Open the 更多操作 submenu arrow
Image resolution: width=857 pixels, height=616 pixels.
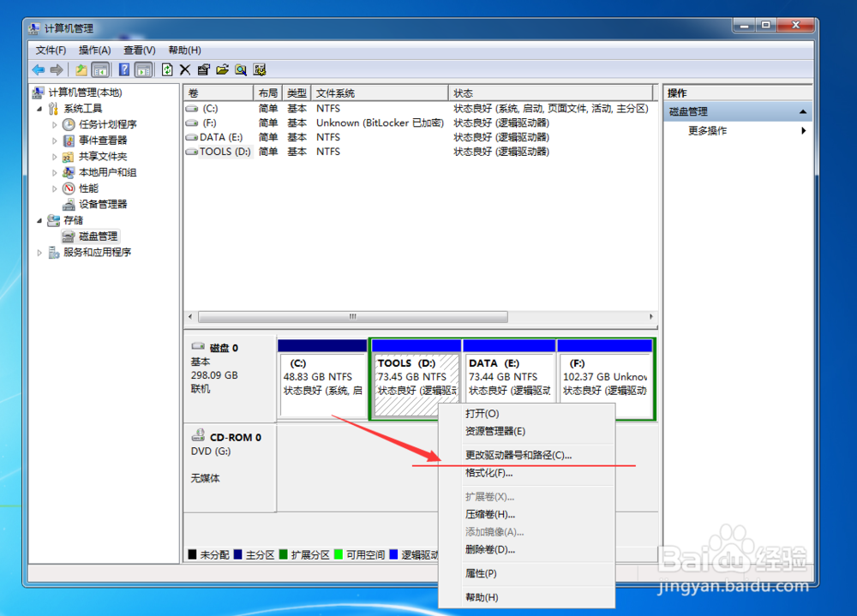click(804, 130)
